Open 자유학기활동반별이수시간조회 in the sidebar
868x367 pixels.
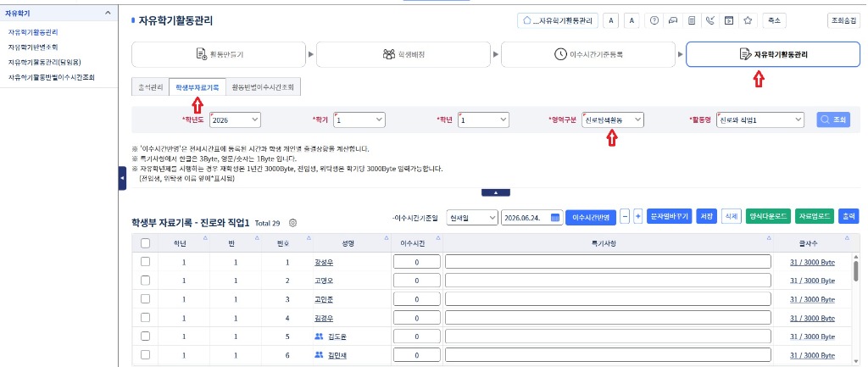52,77
